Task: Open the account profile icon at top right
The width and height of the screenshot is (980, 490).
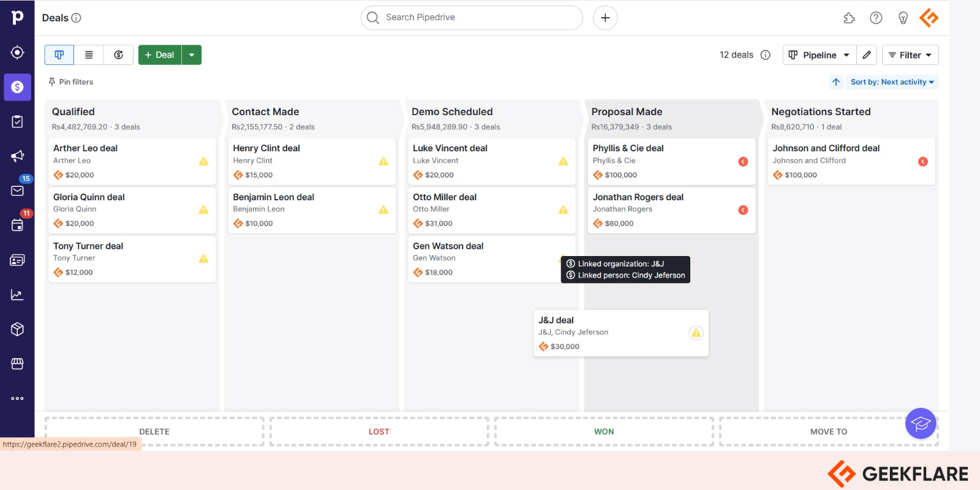Action: point(929,18)
